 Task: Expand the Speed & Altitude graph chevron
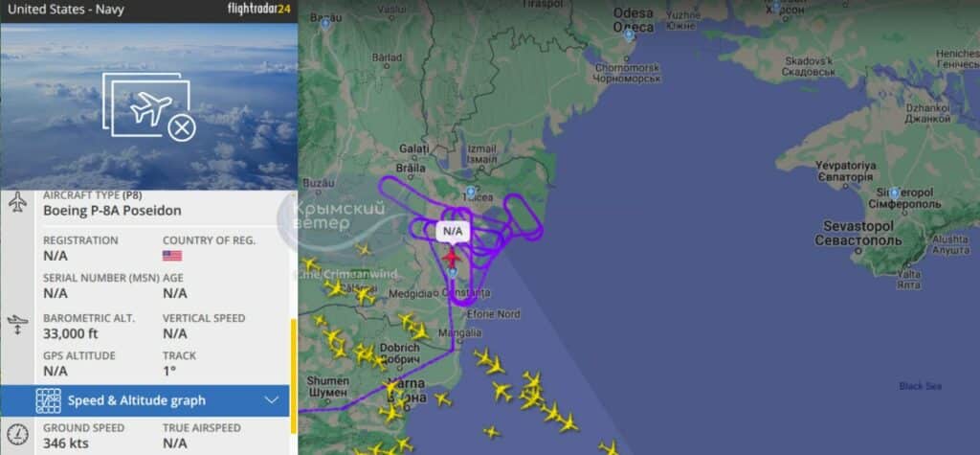(272, 400)
